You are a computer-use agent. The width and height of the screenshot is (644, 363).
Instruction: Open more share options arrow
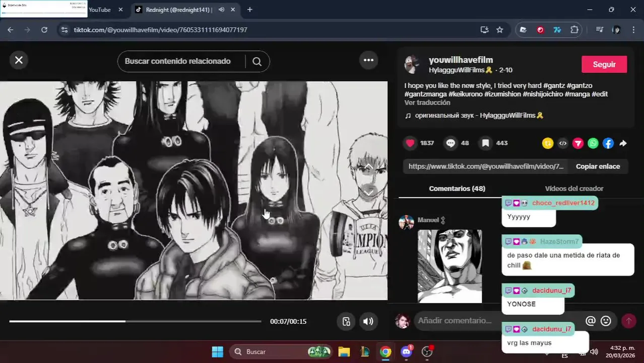623,143
